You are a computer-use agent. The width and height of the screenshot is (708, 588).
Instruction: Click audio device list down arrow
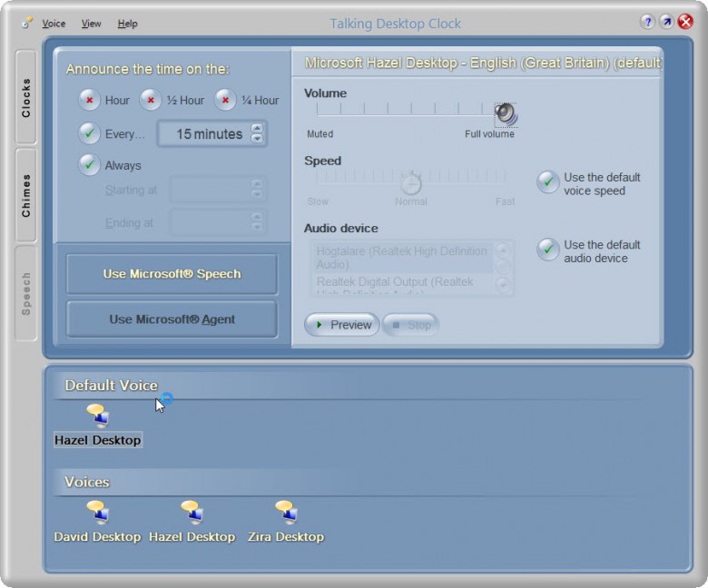click(503, 285)
